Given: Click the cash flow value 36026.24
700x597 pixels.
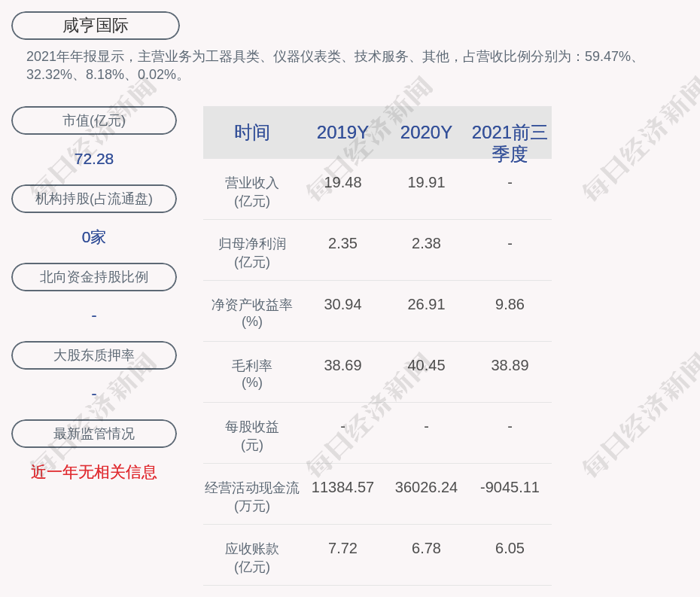Looking at the screenshot, I should point(426,487).
